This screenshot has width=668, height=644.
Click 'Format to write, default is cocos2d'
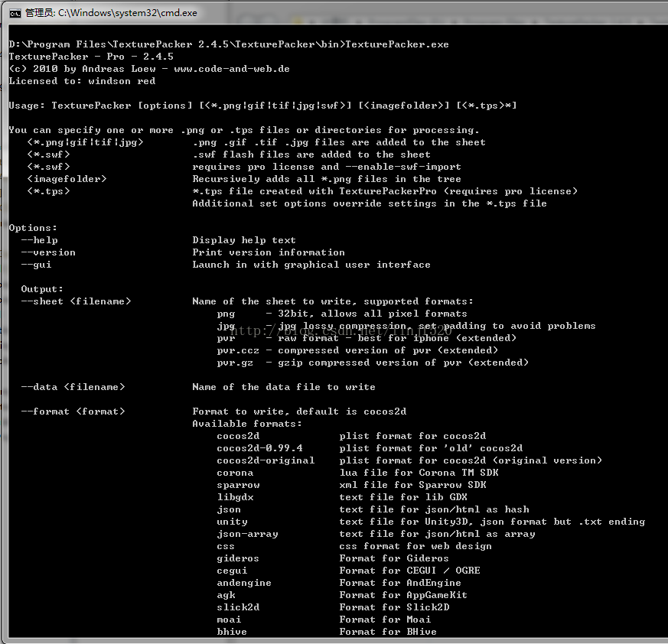point(299,412)
